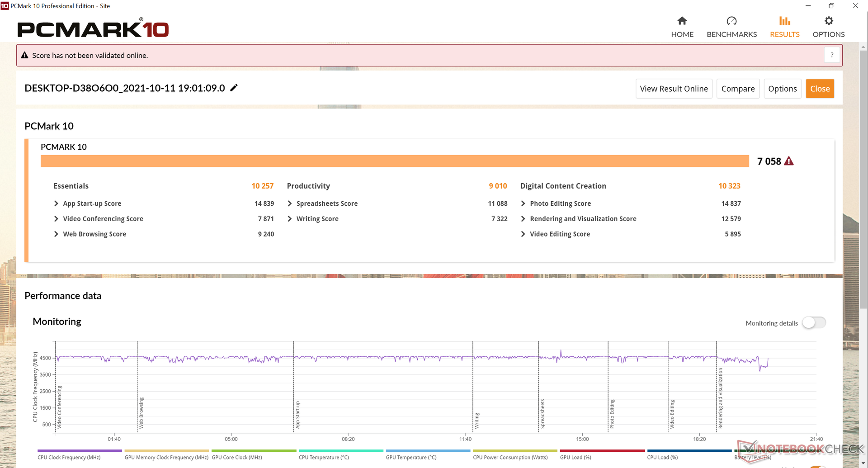Expand Video Conferencing Score details
The width and height of the screenshot is (868, 468).
point(56,219)
